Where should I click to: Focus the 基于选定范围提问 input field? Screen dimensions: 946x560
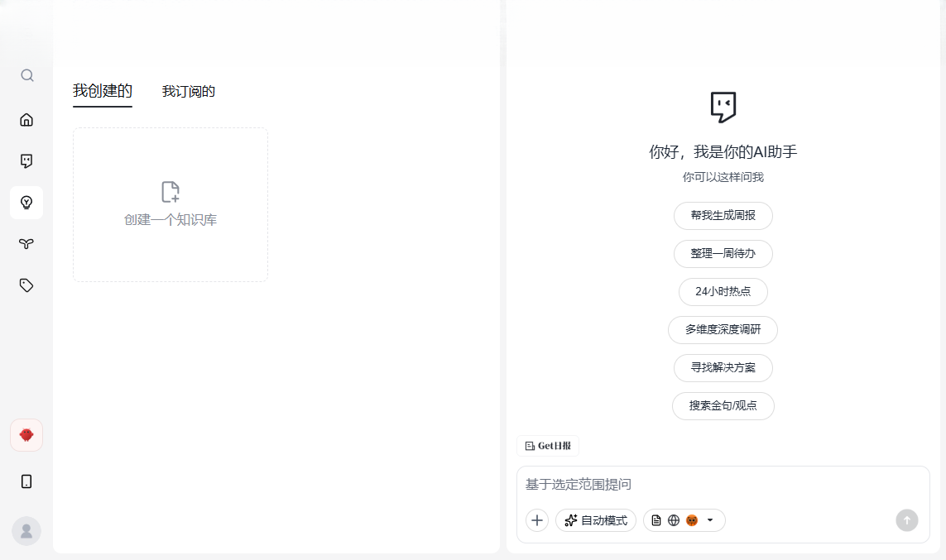coord(723,485)
